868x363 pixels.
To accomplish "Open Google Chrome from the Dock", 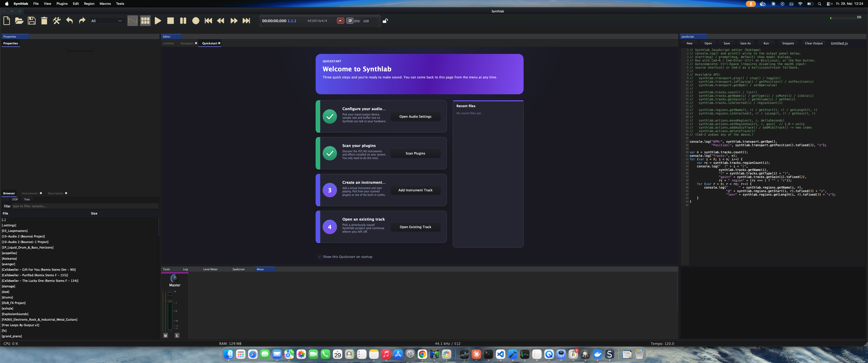I will 422,354.
